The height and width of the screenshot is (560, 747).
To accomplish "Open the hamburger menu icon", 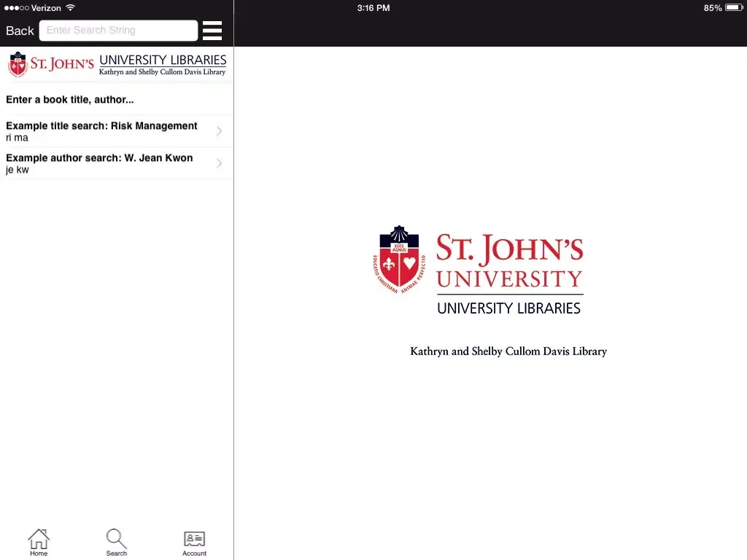I will click(212, 31).
